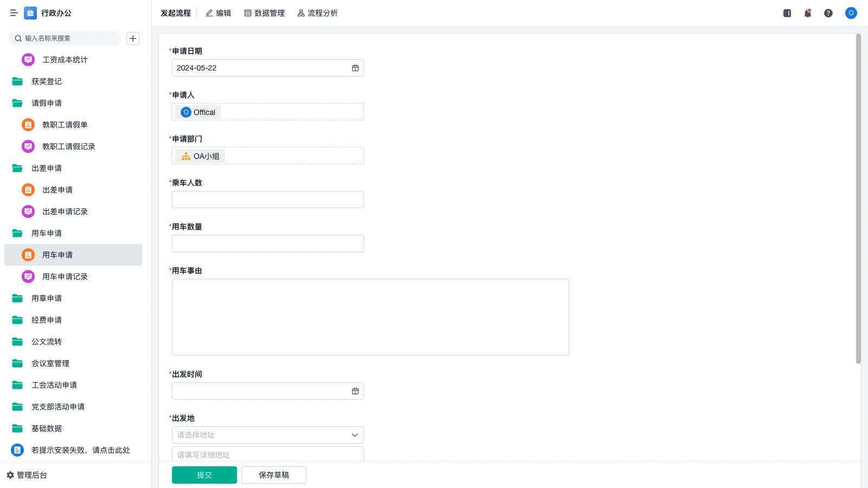Collapse the 用车申请 folder
The width and height of the screenshot is (868, 488).
click(x=73, y=233)
